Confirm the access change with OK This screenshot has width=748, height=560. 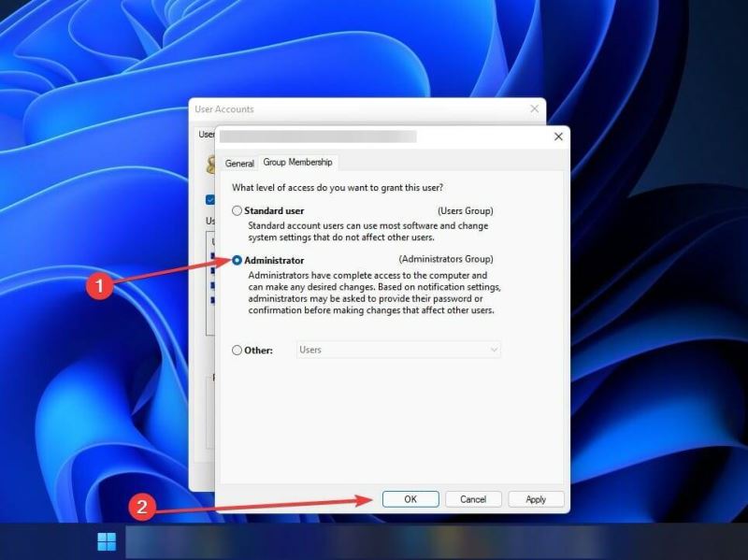click(410, 498)
